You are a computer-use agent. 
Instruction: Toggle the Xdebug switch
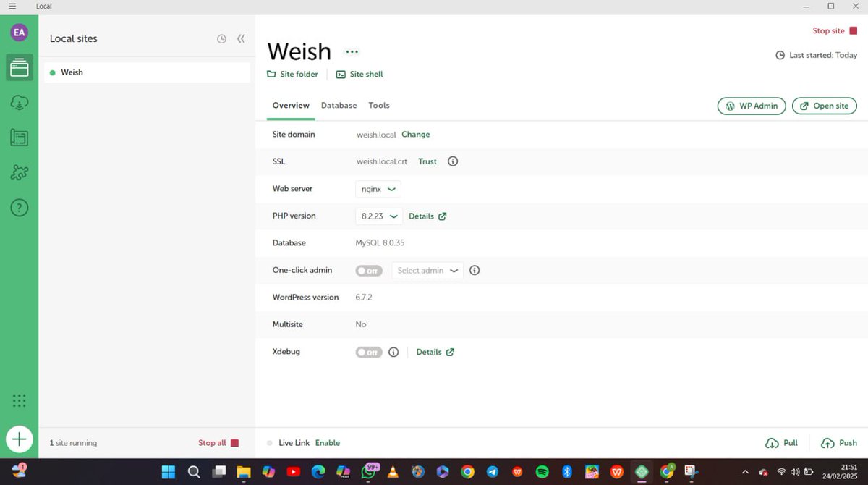[369, 353]
